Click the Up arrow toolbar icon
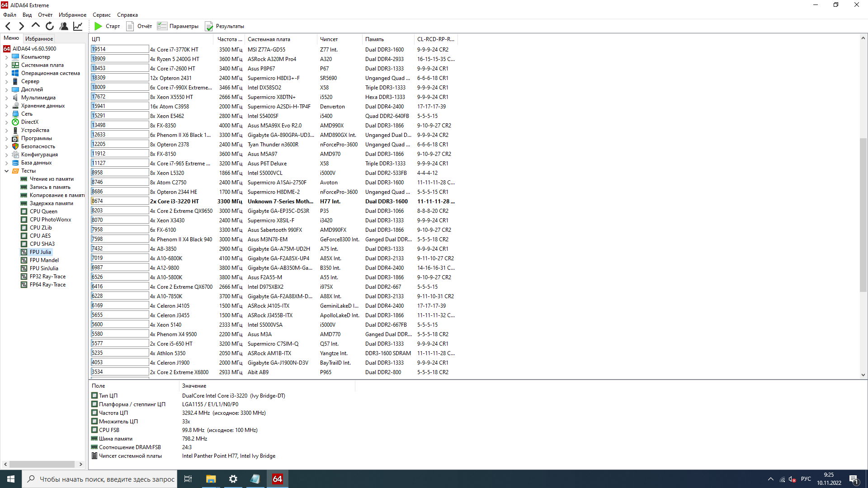Viewport: 868px width, 488px height. coord(36,26)
